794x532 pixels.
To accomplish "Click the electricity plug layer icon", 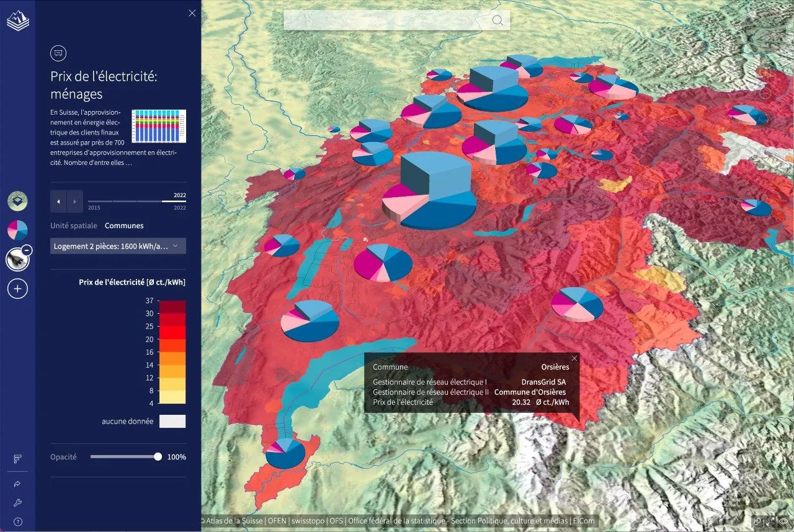I will click(x=16, y=259).
